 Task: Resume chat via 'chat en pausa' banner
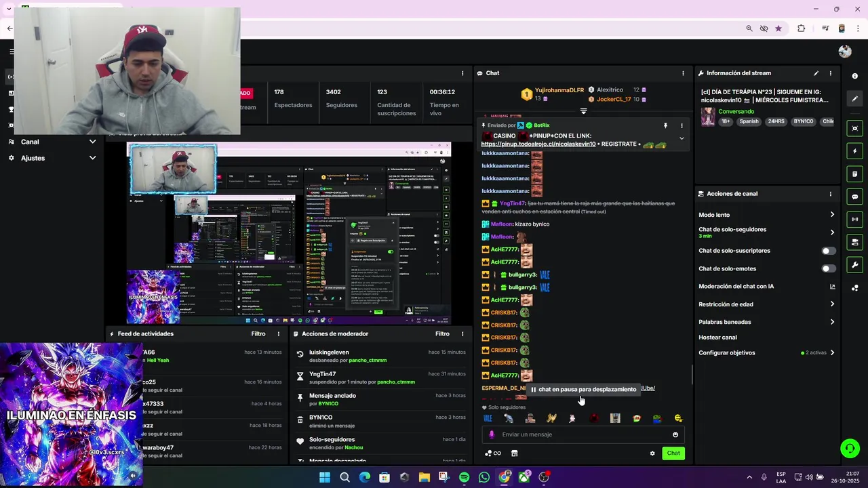(x=584, y=390)
